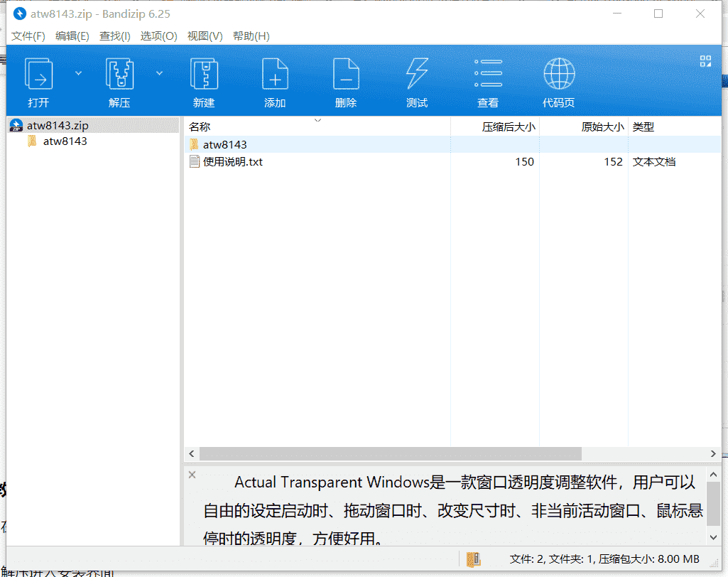The height and width of the screenshot is (577, 728).
Task: Maximize the Bandizip window
Action: [x=658, y=14]
